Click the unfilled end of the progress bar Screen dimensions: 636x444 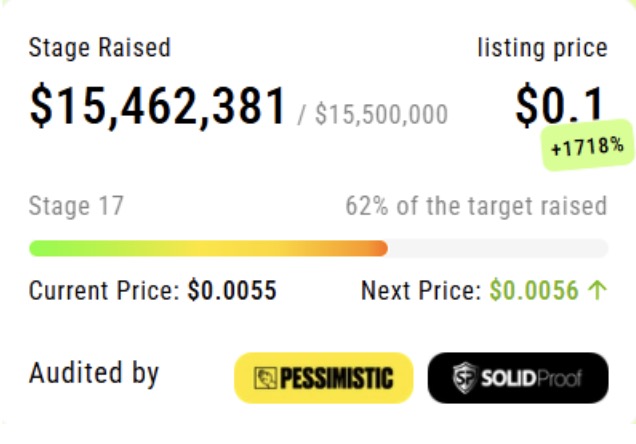click(x=498, y=248)
